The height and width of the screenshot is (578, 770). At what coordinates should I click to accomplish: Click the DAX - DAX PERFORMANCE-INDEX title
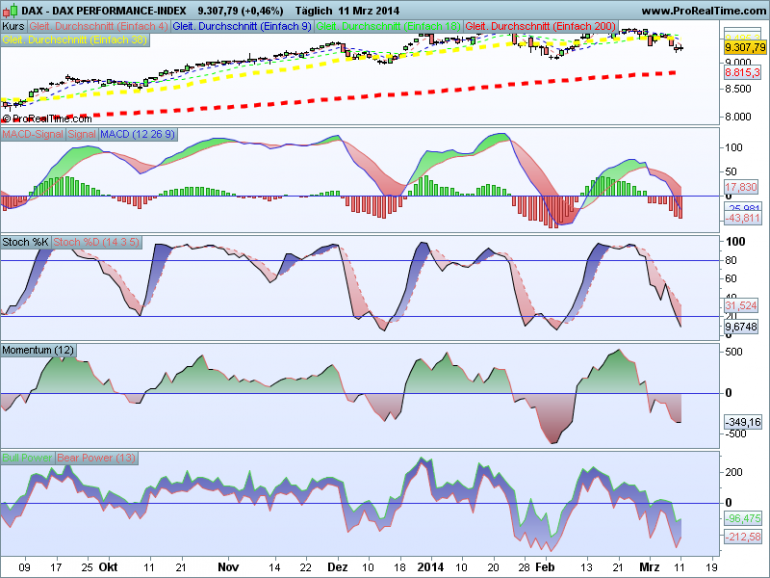[x=104, y=10]
